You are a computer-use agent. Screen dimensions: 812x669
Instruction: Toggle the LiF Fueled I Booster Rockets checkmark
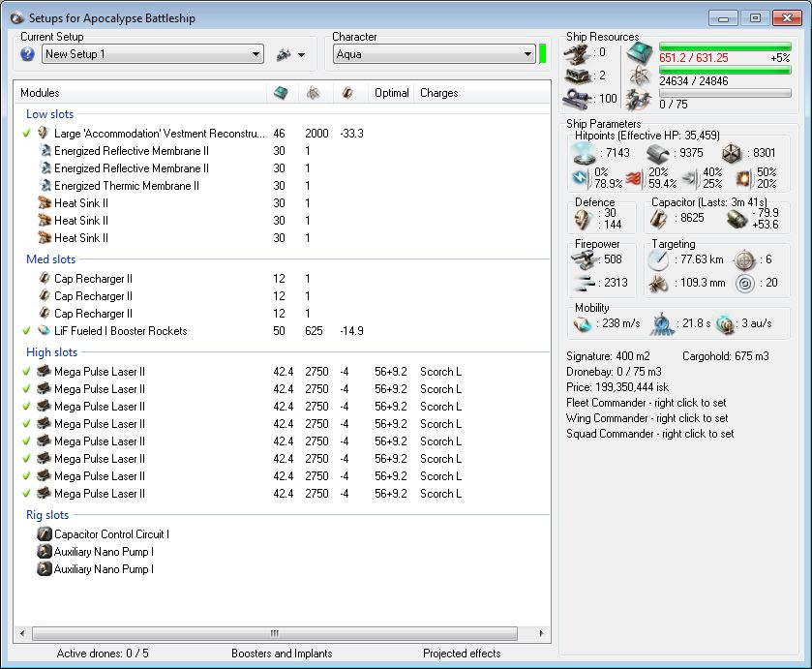[x=26, y=330]
